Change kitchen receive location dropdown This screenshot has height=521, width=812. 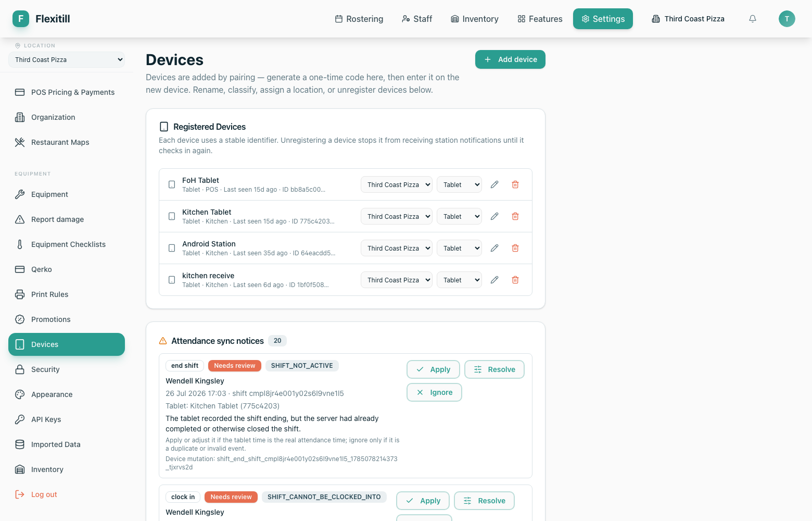click(x=397, y=280)
